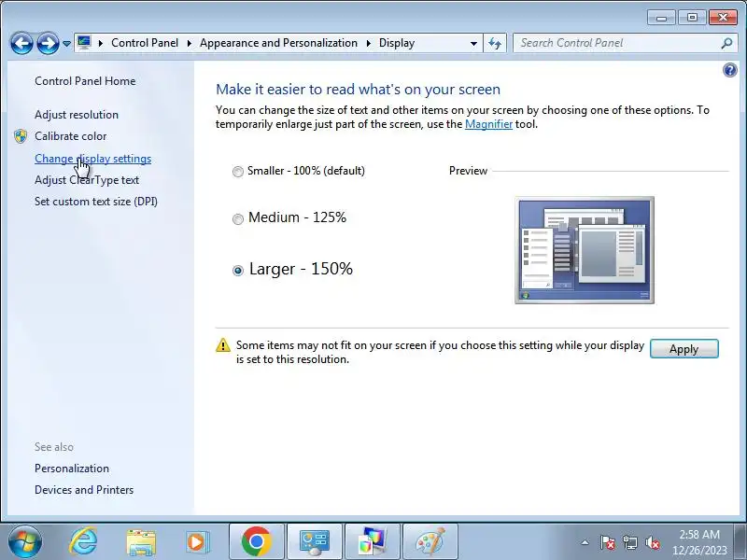Click the Control Panel computer icon in address bar
Screen dimensions: 747x560
point(84,43)
